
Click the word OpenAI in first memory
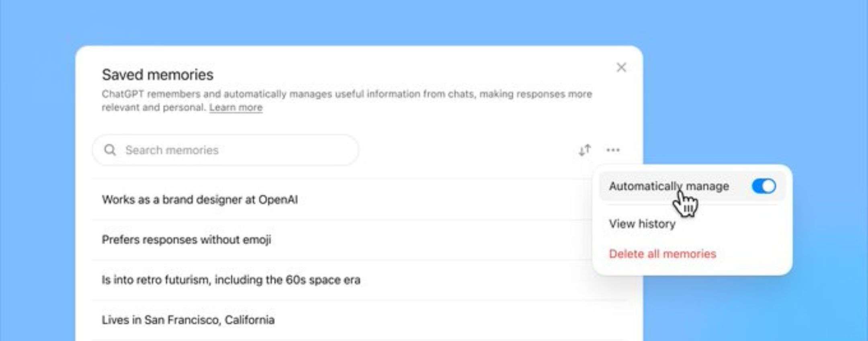[278, 199]
